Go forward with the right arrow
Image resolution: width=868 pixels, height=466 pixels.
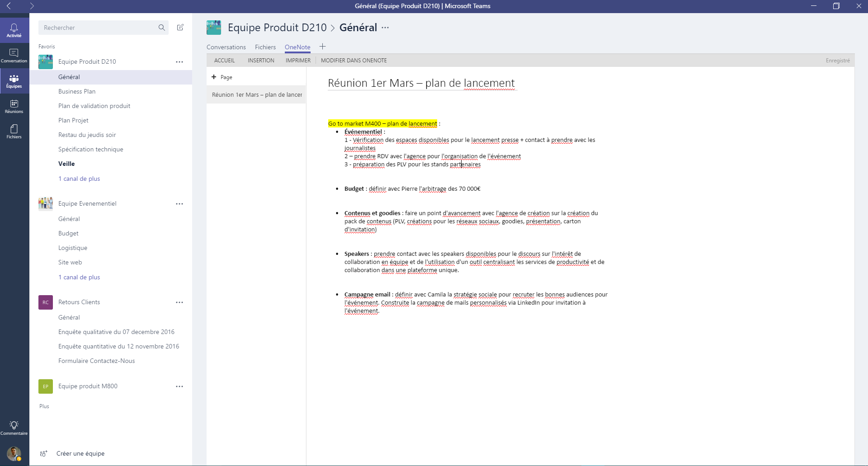point(32,6)
